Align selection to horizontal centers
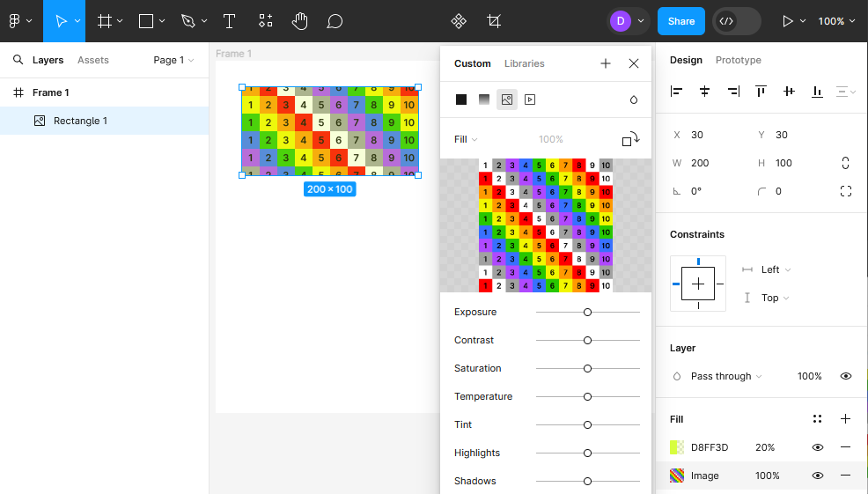The width and height of the screenshot is (868, 494). (704, 91)
